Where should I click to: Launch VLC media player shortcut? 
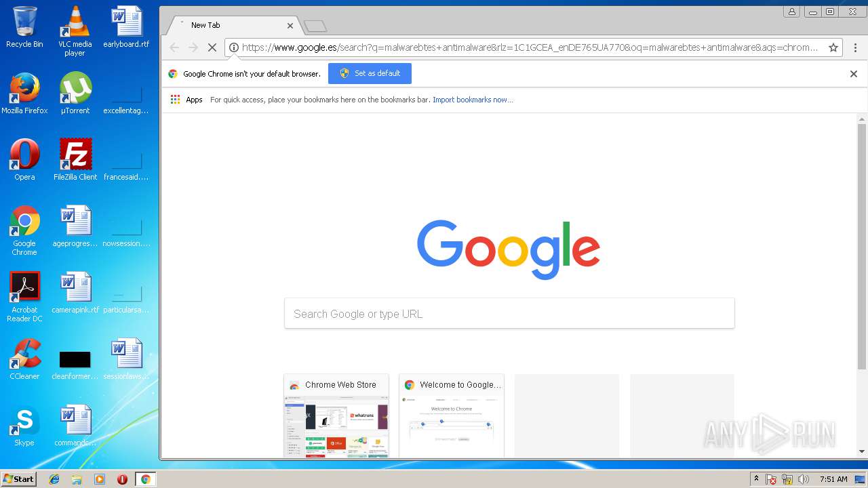click(75, 30)
